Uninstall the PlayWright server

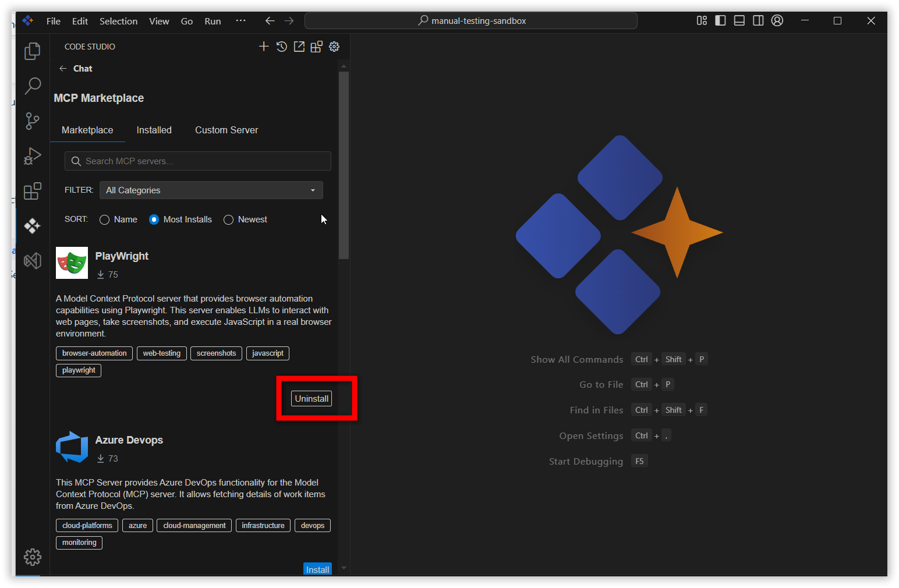[312, 399]
